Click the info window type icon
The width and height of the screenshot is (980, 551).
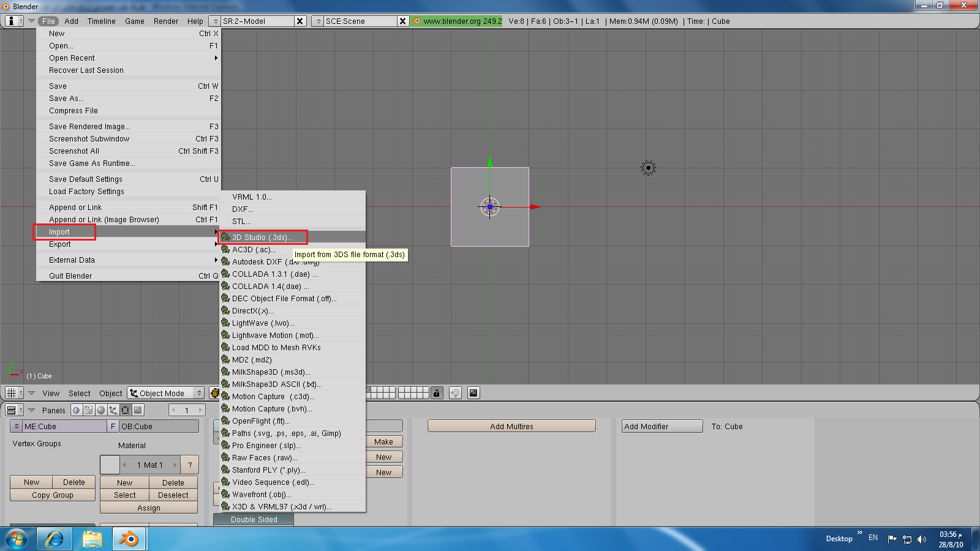[x=14, y=21]
